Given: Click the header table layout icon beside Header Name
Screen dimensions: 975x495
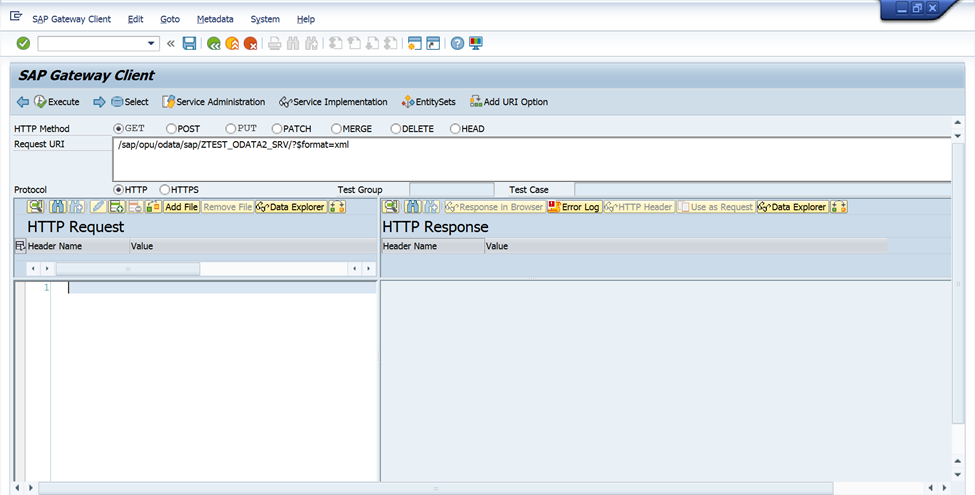Looking at the screenshot, I should (x=20, y=246).
